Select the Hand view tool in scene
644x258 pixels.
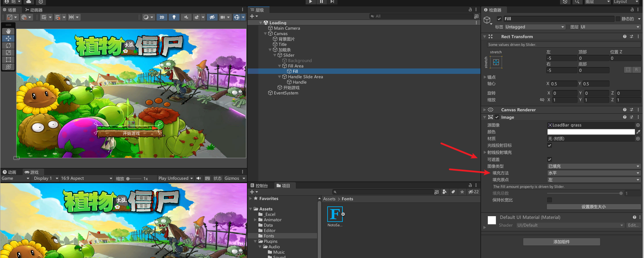click(8, 31)
